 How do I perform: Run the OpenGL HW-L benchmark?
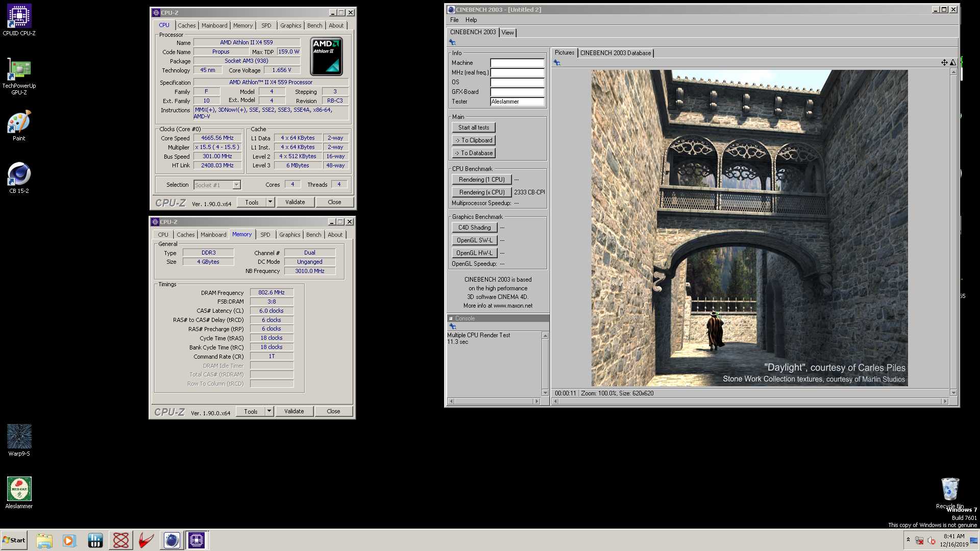point(475,253)
